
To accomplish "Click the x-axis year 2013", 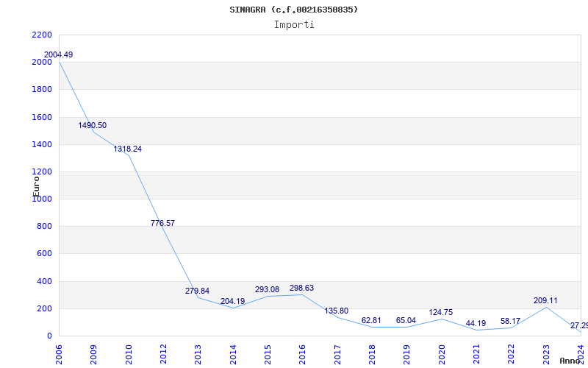I will [198, 354].
